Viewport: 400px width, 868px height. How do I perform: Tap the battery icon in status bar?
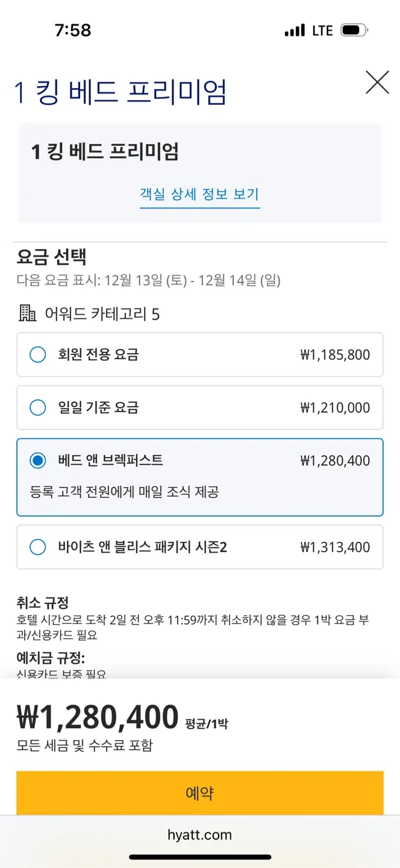pos(354,30)
